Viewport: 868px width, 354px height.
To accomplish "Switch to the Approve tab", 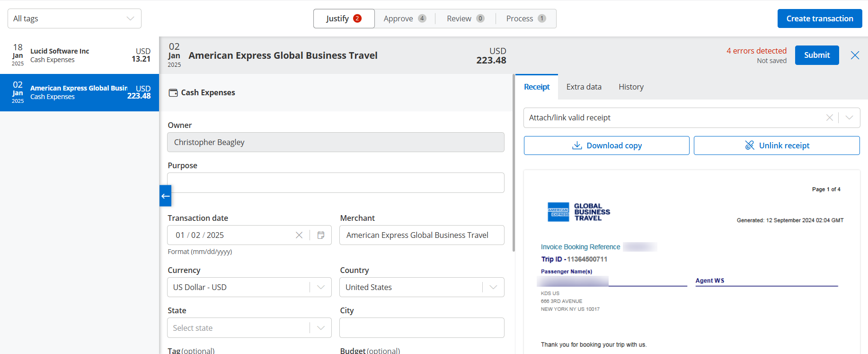I will click(x=405, y=18).
